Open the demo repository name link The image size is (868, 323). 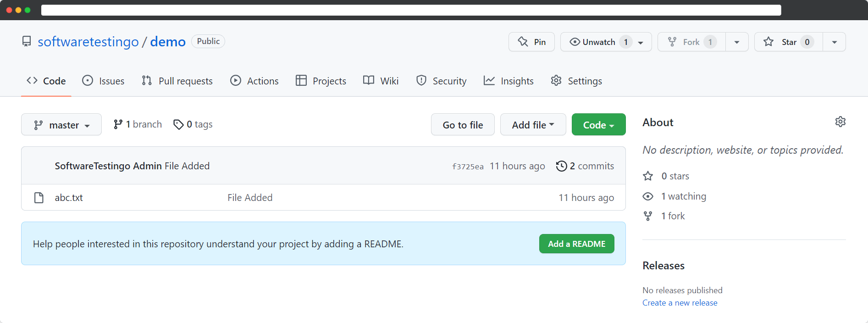tap(168, 42)
